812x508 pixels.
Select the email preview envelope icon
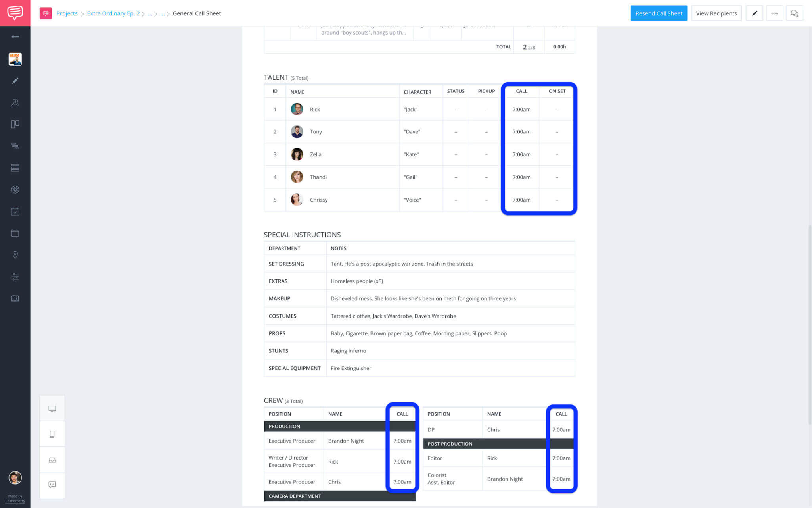52,460
